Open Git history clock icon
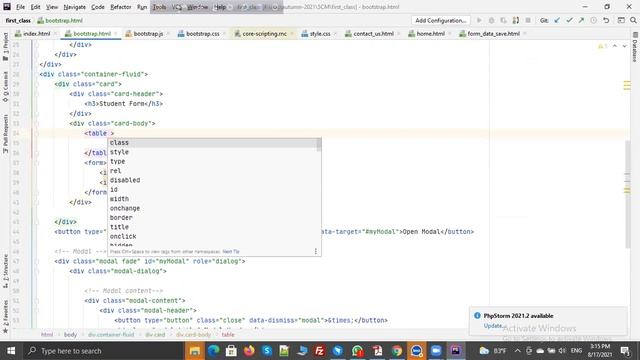This screenshot has height=360, width=640. pyautogui.click(x=593, y=20)
